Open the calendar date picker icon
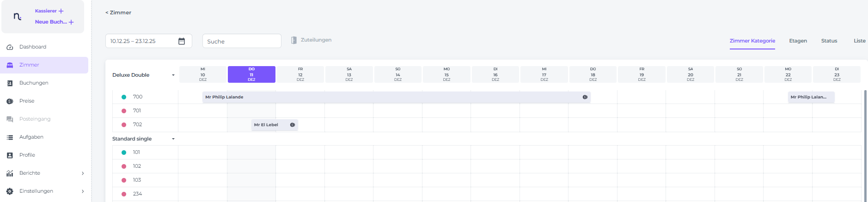The height and width of the screenshot is (202, 868). [x=182, y=41]
